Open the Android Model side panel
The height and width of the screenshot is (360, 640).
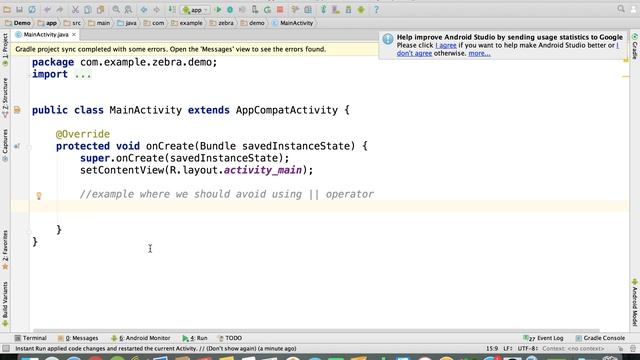tap(635, 302)
